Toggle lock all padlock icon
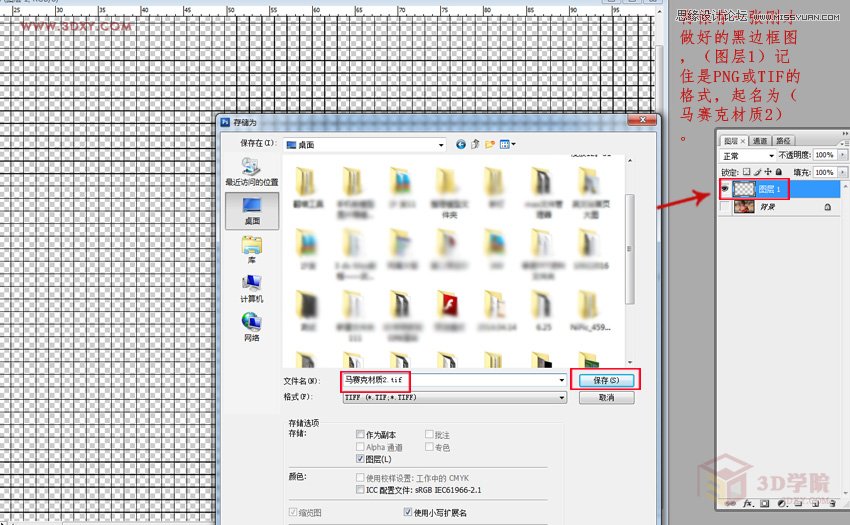Viewport: 850px width, 525px height. (778, 172)
